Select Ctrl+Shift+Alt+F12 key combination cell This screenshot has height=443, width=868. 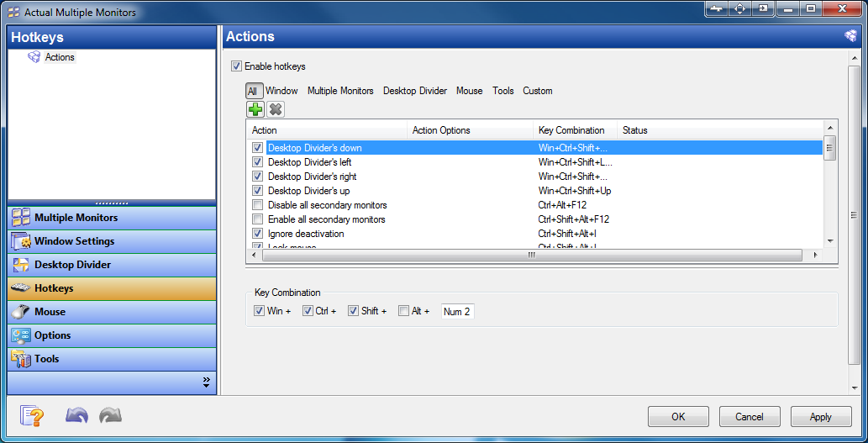coord(574,219)
